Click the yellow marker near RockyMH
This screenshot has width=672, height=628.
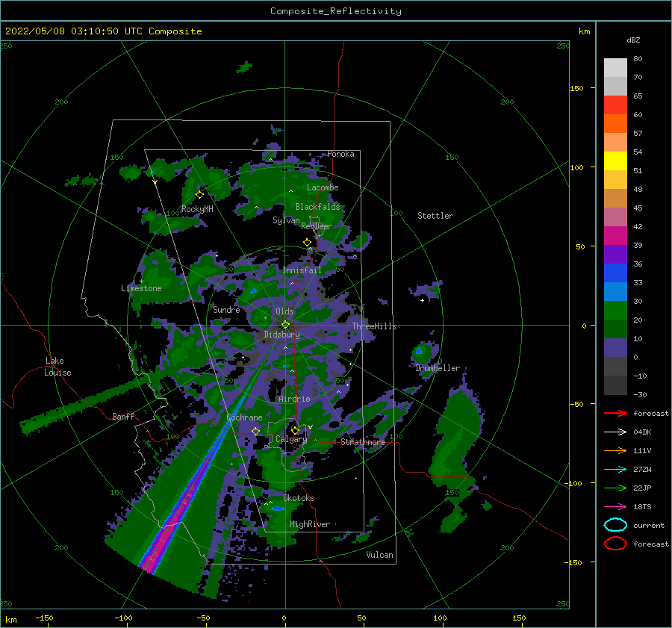click(x=199, y=195)
